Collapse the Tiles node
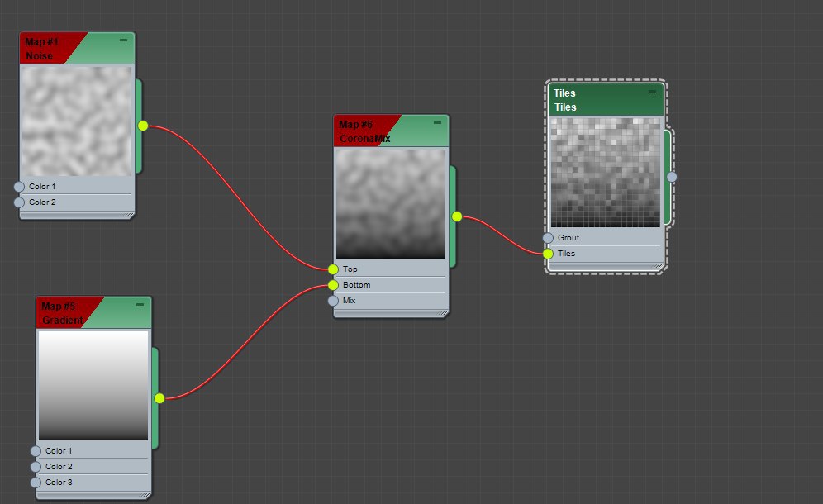The image size is (823, 504). coord(653,93)
